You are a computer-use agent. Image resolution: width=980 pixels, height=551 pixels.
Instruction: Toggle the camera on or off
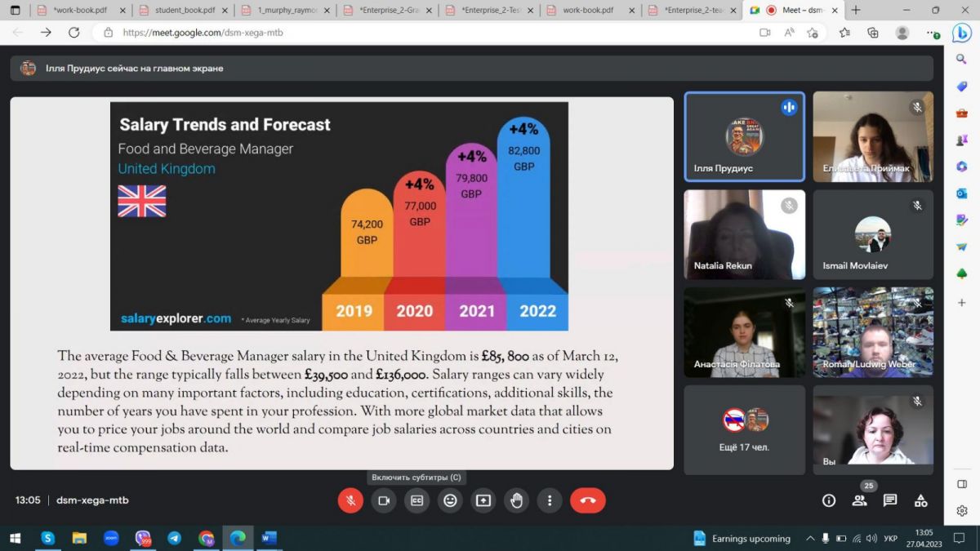click(384, 500)
